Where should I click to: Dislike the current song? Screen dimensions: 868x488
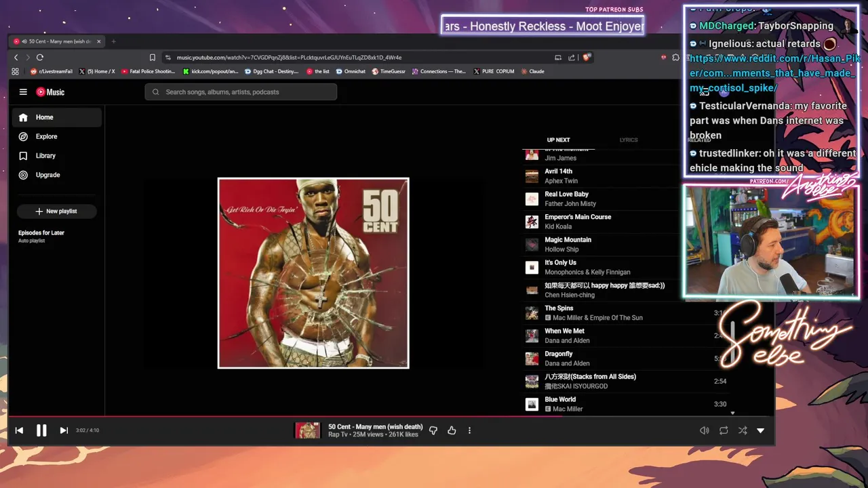coord(433,430)
